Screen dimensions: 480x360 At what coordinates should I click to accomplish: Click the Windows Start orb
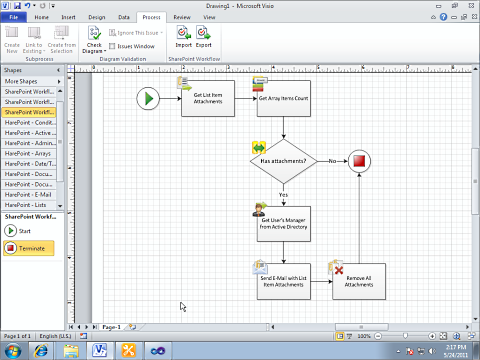(13, 351)
